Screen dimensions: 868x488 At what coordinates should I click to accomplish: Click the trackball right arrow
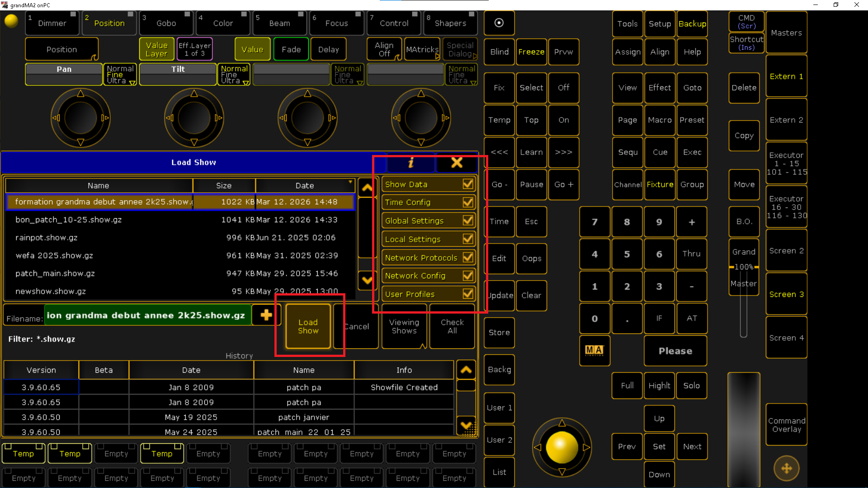(x=586, y=447)
